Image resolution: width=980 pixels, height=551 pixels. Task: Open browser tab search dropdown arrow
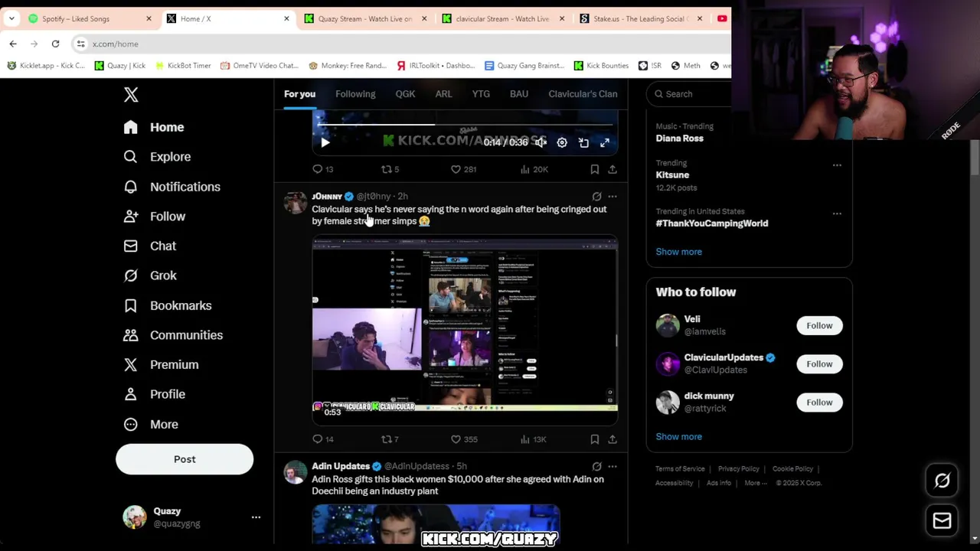[x=11, y=18]
